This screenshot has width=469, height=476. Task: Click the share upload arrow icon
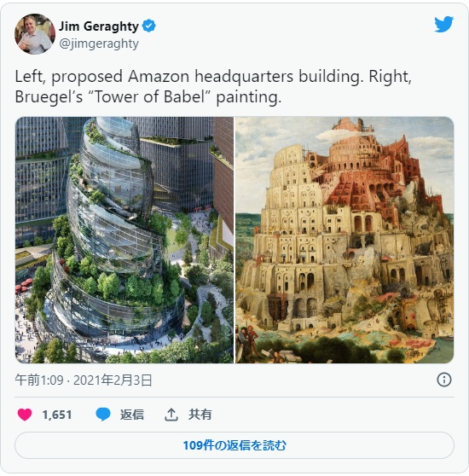[171, 415]
